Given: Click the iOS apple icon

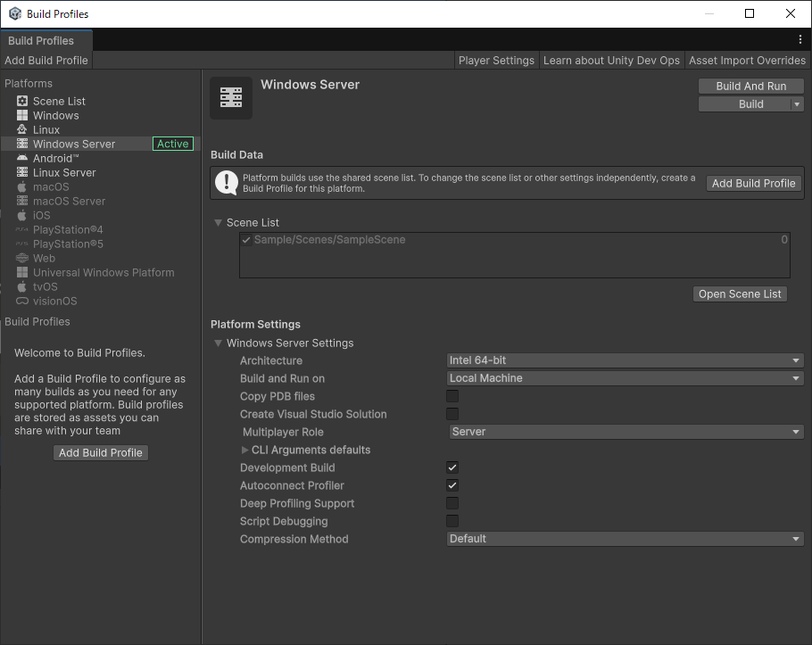Looking at the screenshot, I should pos(22,215).
